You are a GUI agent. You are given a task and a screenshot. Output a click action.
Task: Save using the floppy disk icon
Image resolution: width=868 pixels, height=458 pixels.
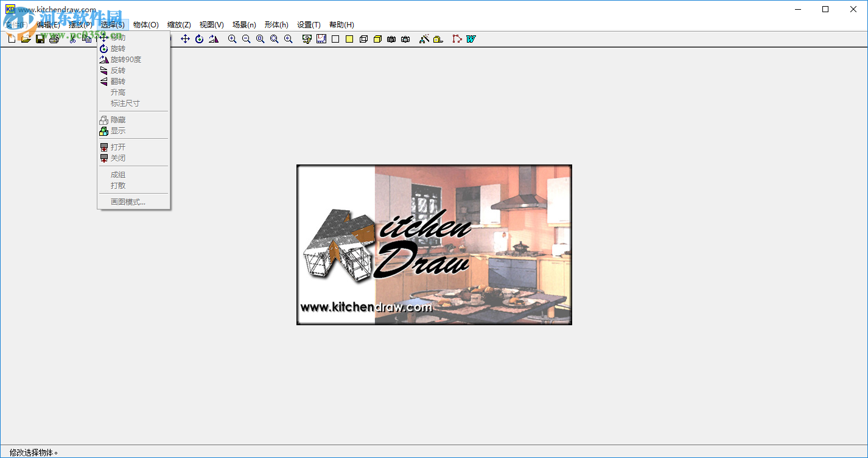[40, 39]
